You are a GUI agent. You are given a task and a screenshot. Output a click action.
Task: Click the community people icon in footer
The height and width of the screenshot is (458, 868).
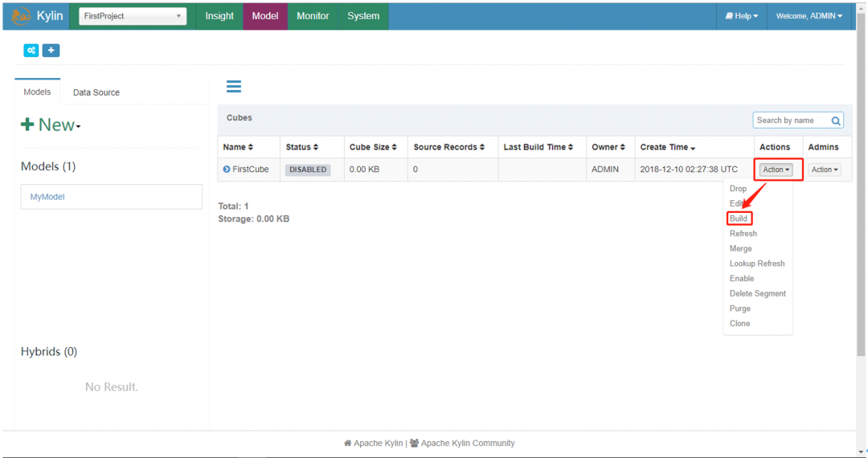(x=414, y=443)
